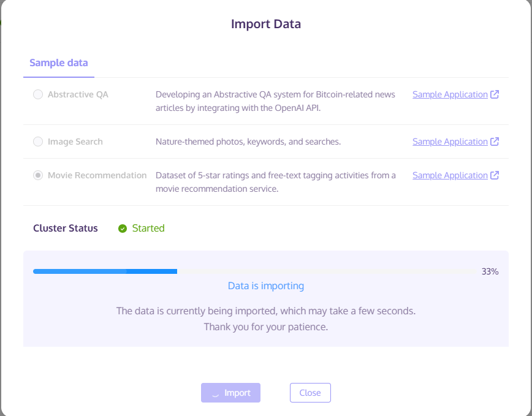Viewport: 532px width, 416px height.
Task: Click the blue import progress bar
Action: 105,271
